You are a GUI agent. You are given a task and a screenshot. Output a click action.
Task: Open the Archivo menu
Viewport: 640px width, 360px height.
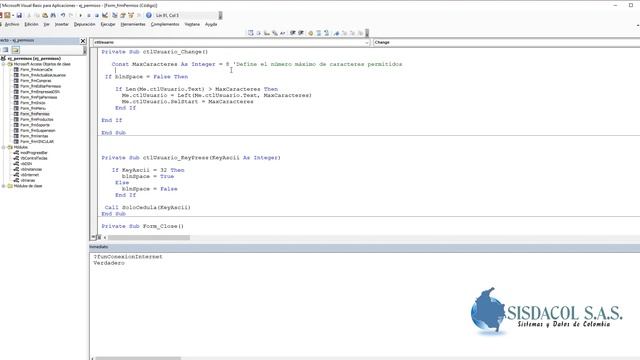point(12,24)
